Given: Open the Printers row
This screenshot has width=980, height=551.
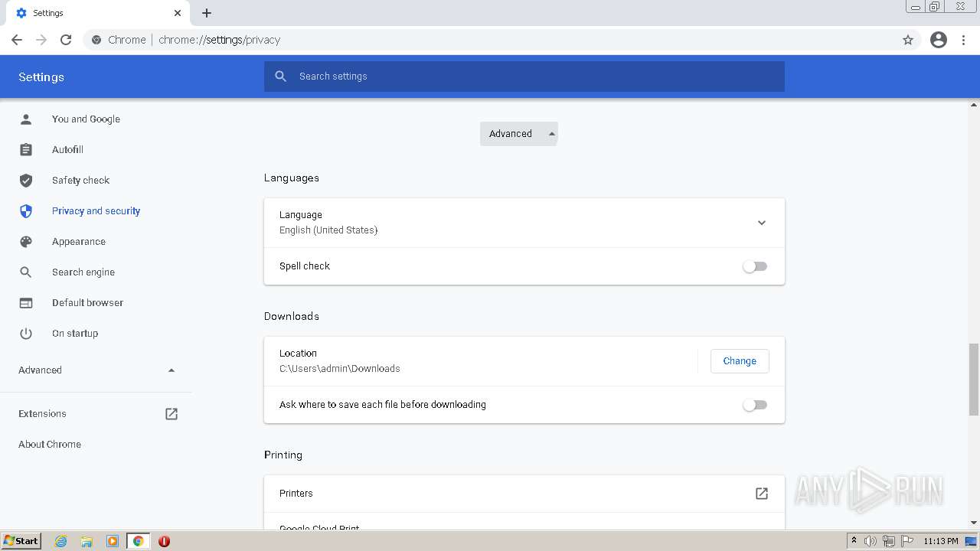Looking at the screenshot, I should point(524,494).
